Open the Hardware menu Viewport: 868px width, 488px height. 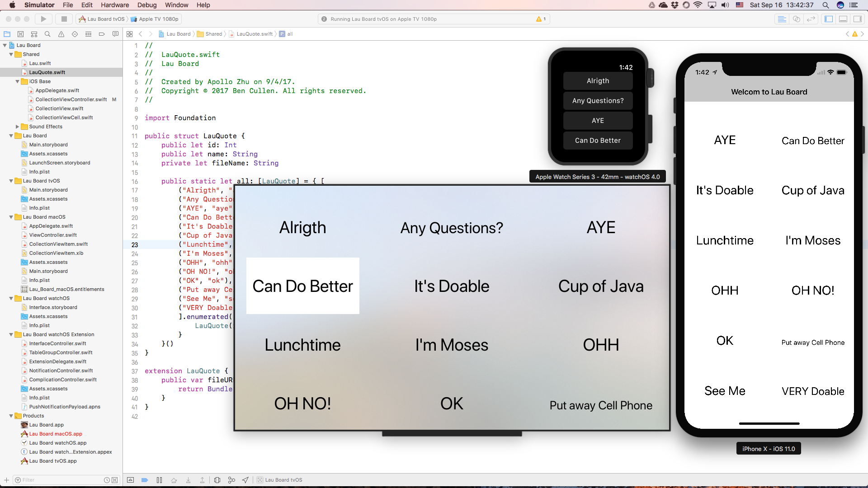click(114, 5)
